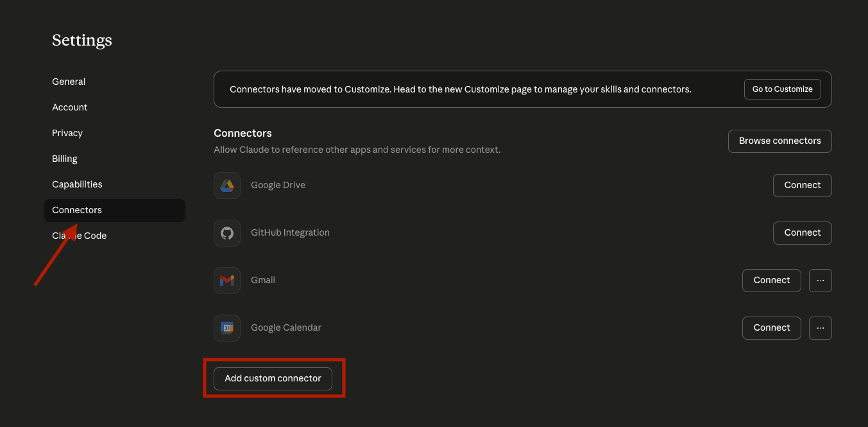Click the Google Drive connector icon
Screen dimensions: 868x427
pyautogui.click(x=227, y=185)
